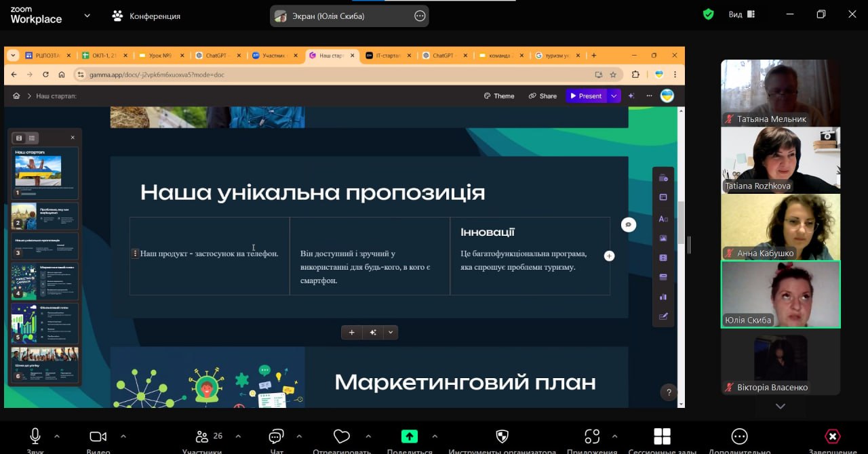Click the Theme button
This screenshot has width=868, height=454.
[499, 96]
